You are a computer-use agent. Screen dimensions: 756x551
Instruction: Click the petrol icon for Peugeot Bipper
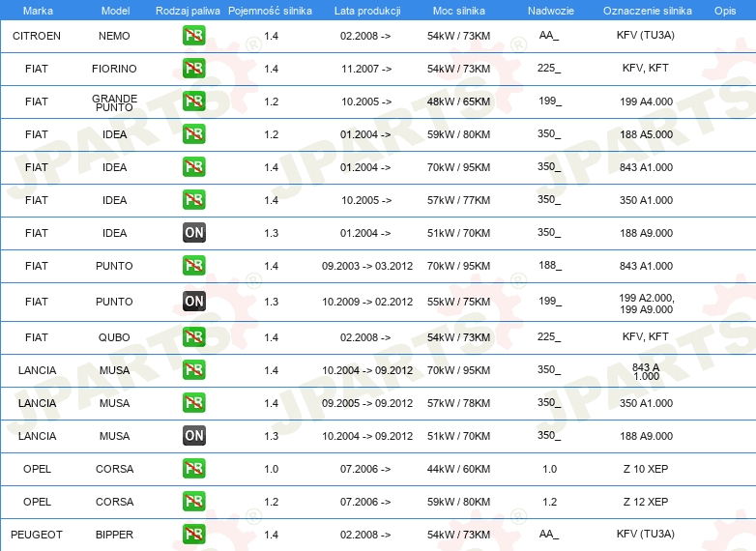click(193, 535)
